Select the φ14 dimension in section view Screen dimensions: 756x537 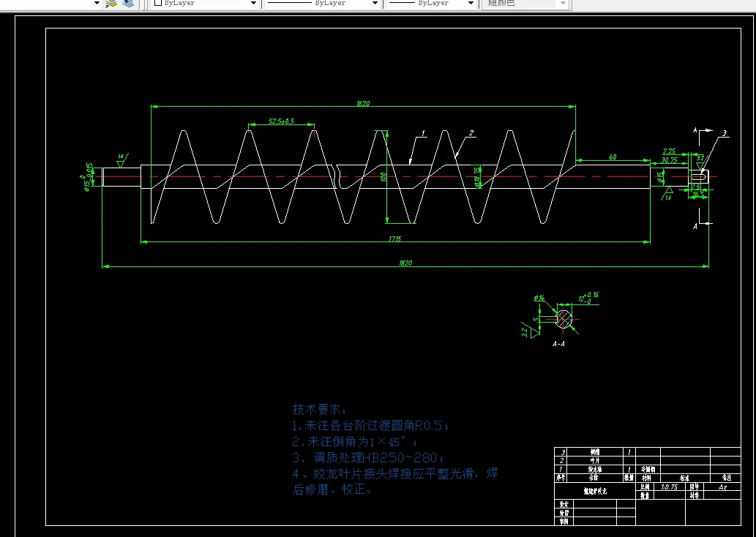[x=539, y=298]
